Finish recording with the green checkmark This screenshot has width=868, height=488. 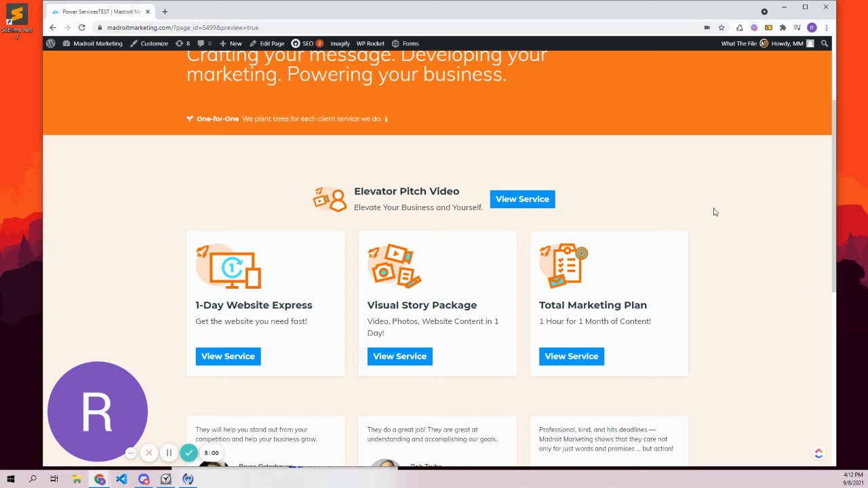(x=189, y=453)
